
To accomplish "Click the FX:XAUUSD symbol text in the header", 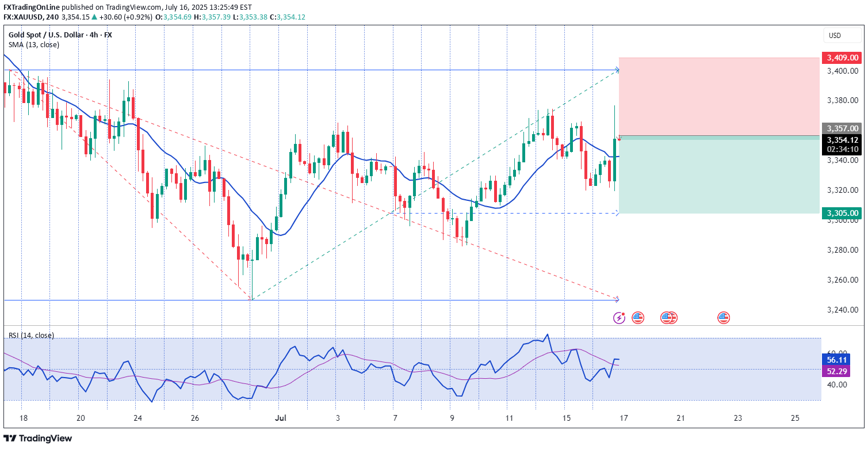I will click(x=22, y=17).
